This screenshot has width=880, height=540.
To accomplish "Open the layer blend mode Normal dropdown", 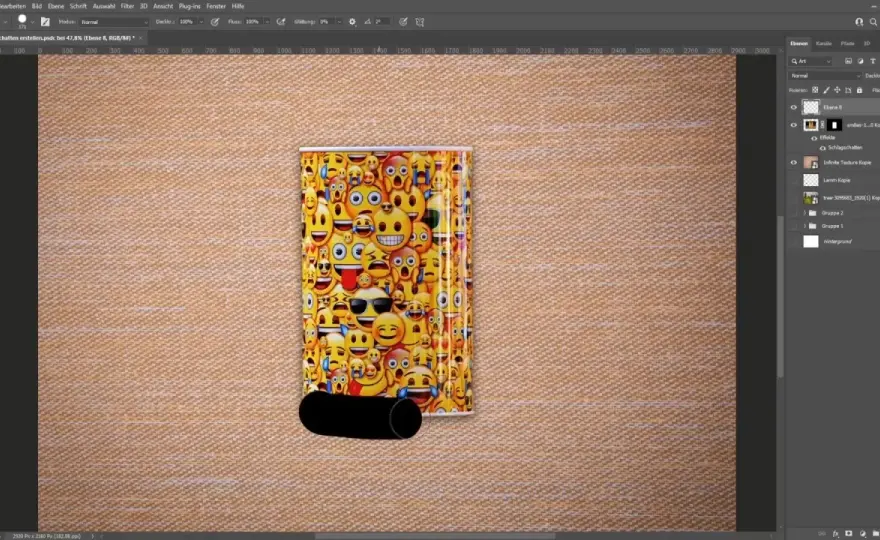I will click(824, 75).
